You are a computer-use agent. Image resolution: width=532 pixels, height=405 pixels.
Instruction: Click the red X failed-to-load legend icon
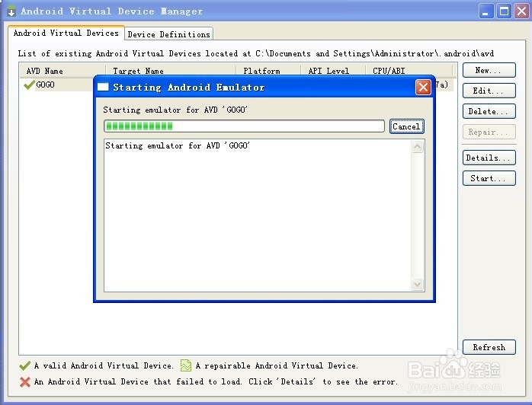pos(24,381)
